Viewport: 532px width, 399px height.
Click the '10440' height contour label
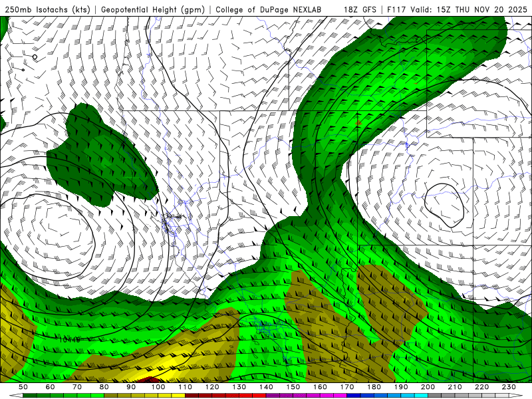coord(69,339)
